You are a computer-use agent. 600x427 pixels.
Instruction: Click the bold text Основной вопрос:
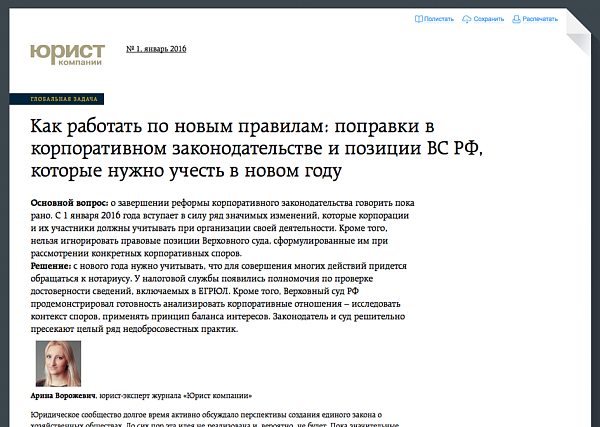70,203
